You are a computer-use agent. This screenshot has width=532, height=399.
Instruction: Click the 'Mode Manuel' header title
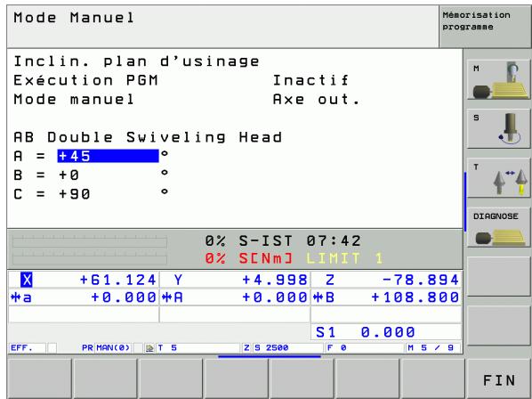tap(74, 18)
